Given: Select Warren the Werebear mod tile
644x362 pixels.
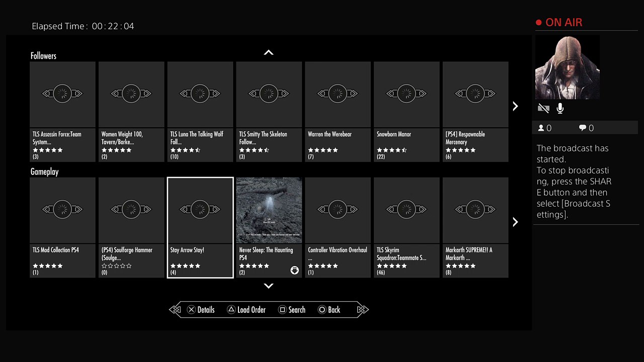Looking at the screenshot, I should tap(338, 112).
